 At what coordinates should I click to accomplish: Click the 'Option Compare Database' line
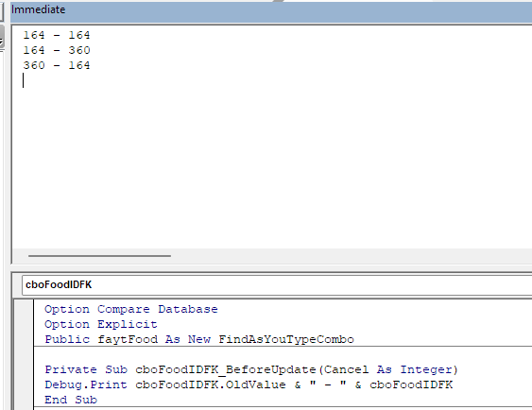(x=131, y=309)
